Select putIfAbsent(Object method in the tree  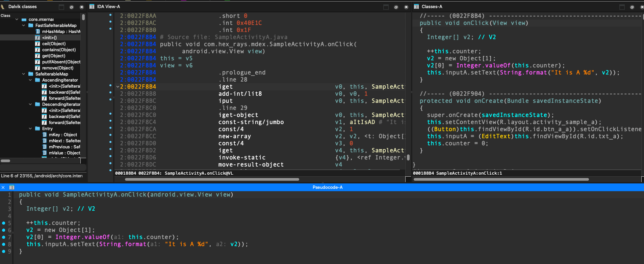[61, 62]
